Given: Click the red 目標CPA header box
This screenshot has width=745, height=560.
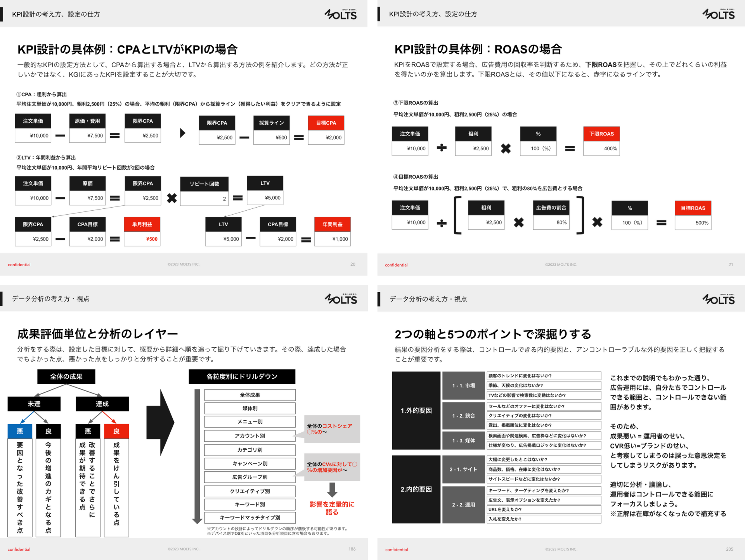Looking at the screenshot, I should 326,123.
